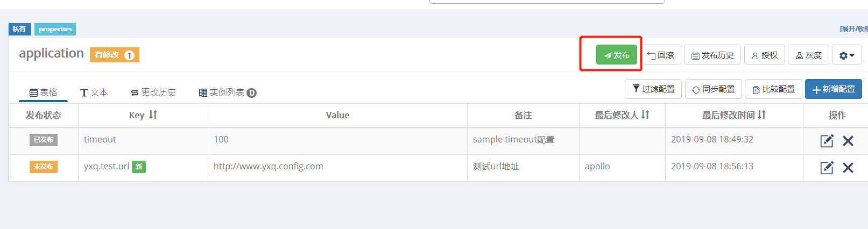Edit the yxq.test.url row
This screenshot has height=229, width=868.
click(x=827, y=168)
